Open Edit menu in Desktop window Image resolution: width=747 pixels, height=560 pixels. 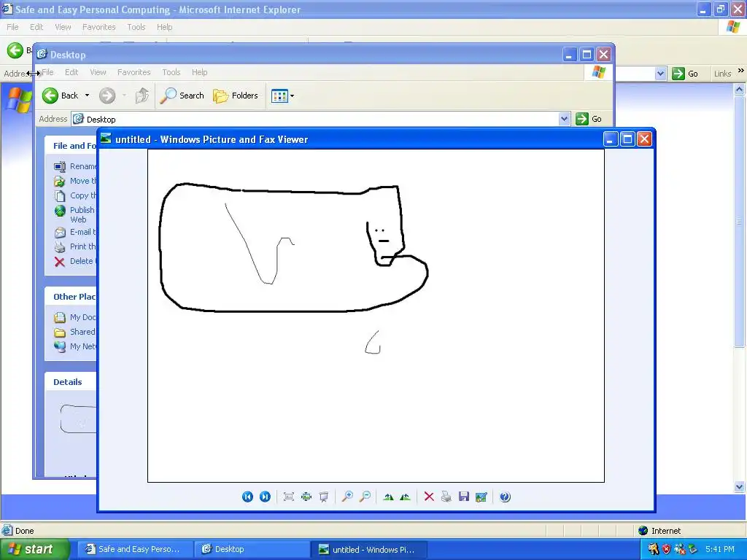coord(71,72)
